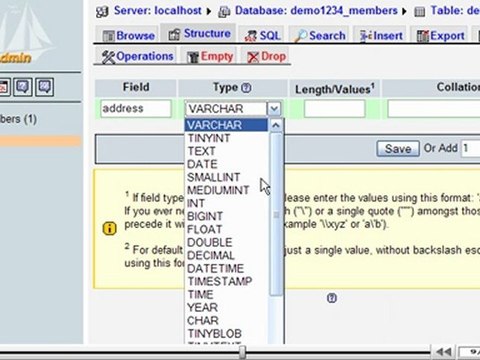Click the Drop table tab

(x=266, y=56)
